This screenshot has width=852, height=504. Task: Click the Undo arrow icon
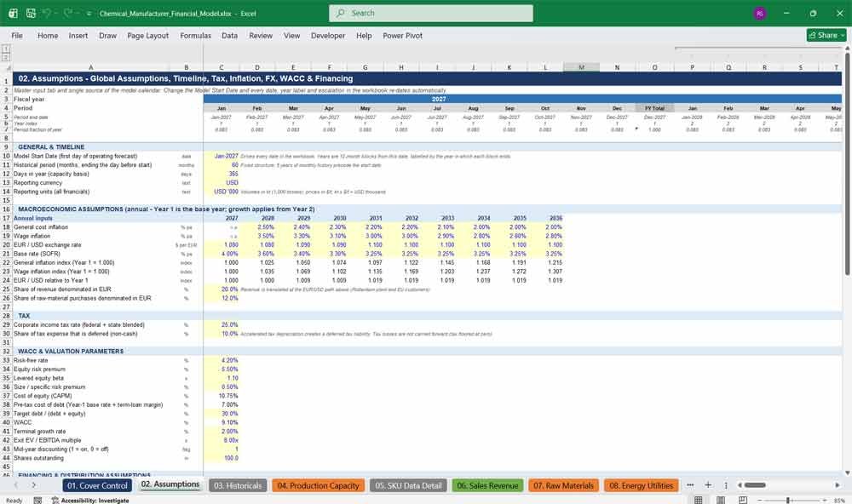(x=47, y=13)
